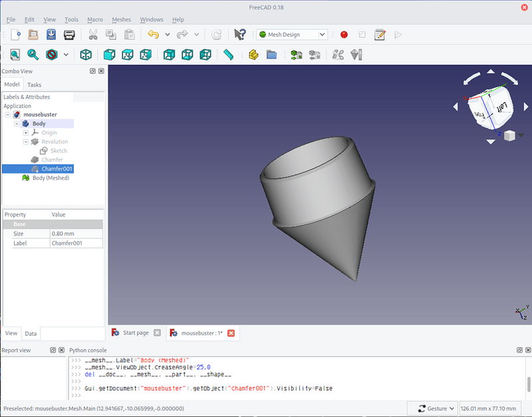This screenshot has width=532, height=417.
Task: Execute the macro with the play icon
Action: [398, 35]
